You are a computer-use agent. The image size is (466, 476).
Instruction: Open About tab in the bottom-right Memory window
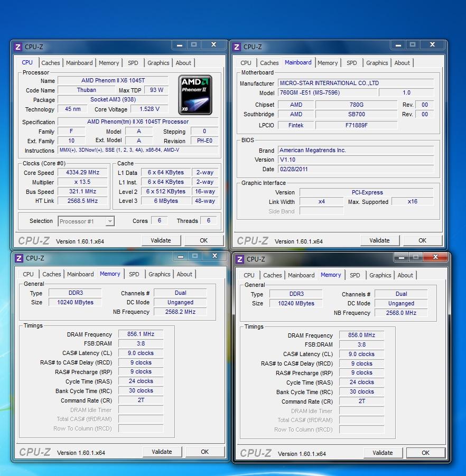tap(405, 275)
